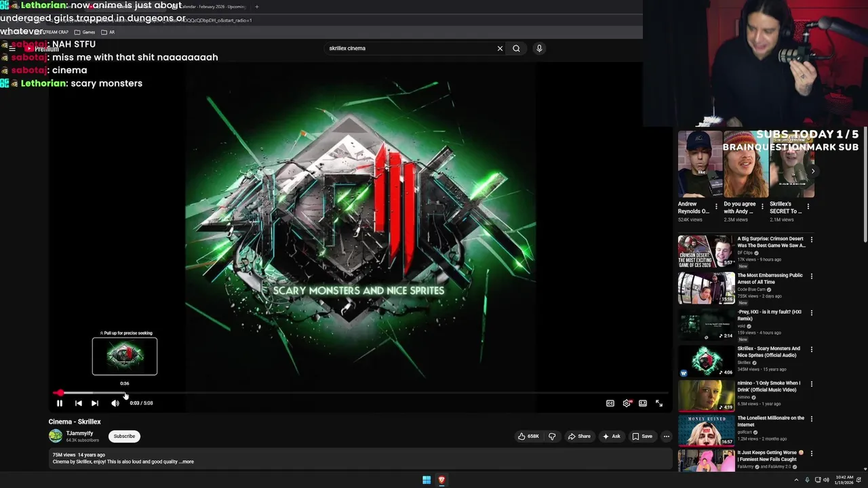
Task: Enter fullscreen on the video player
Action: click(659, 403)
